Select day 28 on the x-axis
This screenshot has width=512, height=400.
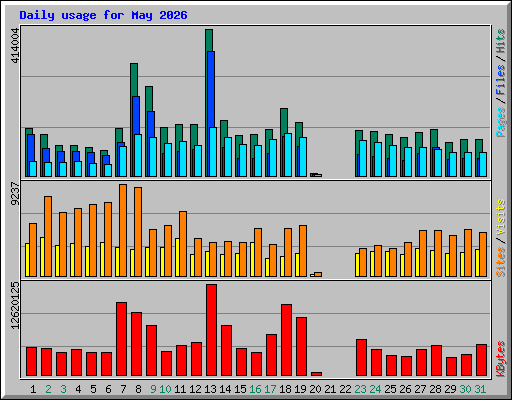point(435,389)
